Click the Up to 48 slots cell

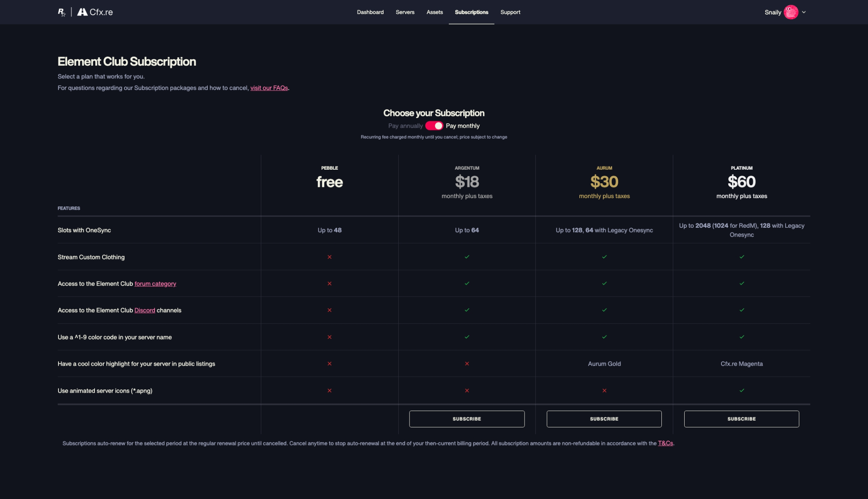(330, 230)
